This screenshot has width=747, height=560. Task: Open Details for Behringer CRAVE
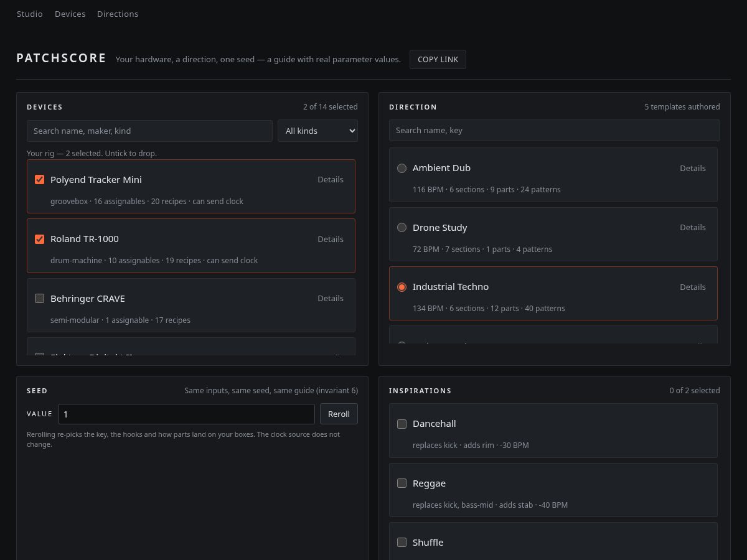pos(331,299)
